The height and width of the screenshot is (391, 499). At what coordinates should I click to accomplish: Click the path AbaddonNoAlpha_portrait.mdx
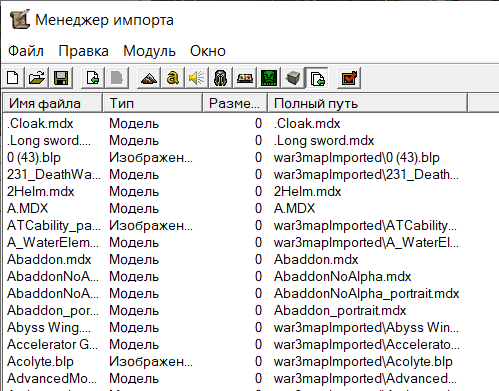coord(366,294)
